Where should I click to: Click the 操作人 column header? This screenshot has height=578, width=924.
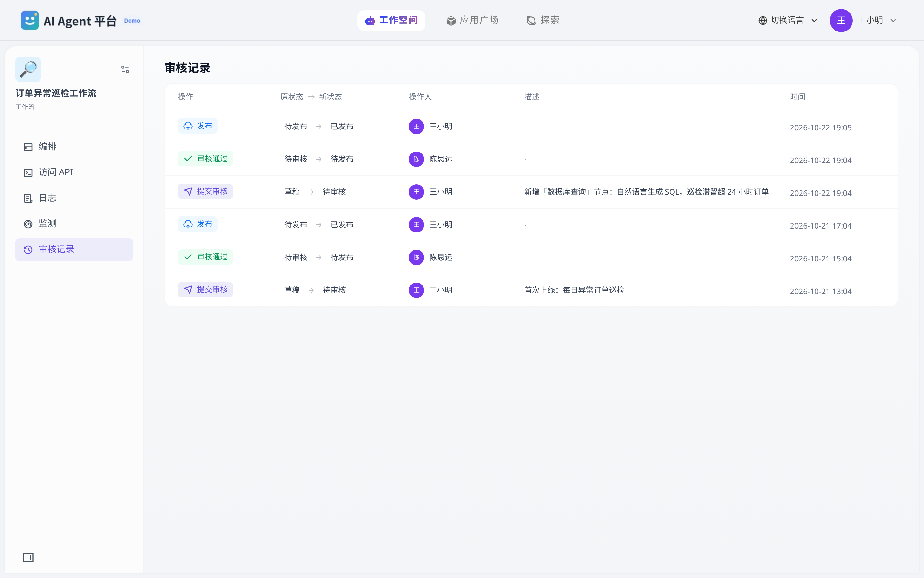click(420, 97)
